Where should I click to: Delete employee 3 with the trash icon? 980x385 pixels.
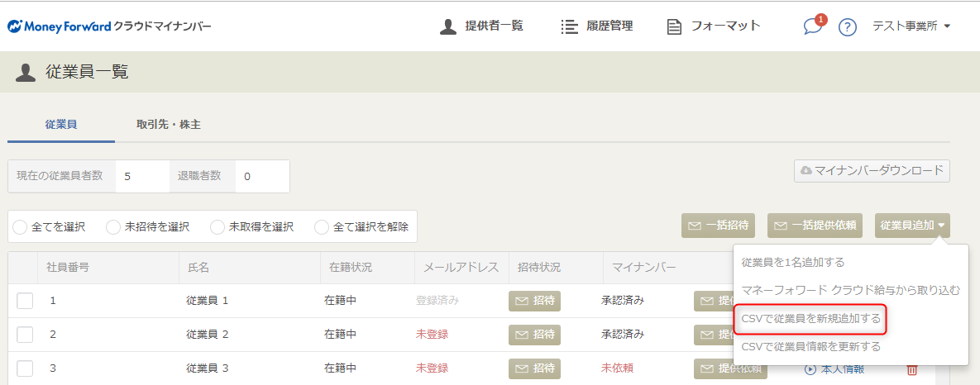coord(911,369)
